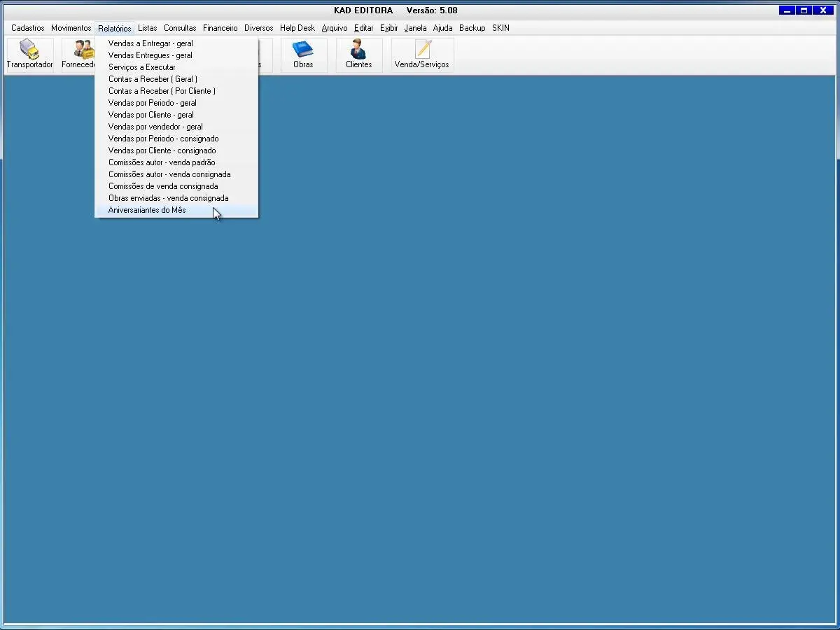Image resolution: width=840 pixels, height=630 pixels.
Task: Open the Backup menu
Action: [x=472, y=28]
